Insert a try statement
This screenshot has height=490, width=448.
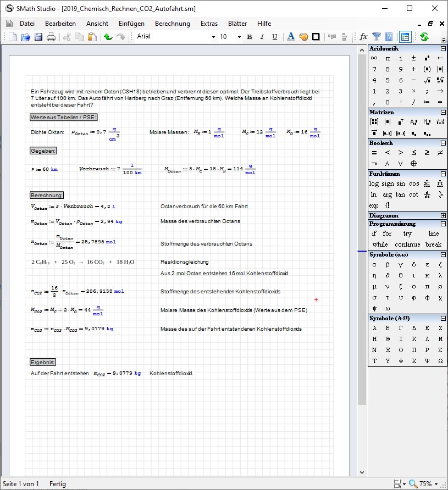coord(407,233)
